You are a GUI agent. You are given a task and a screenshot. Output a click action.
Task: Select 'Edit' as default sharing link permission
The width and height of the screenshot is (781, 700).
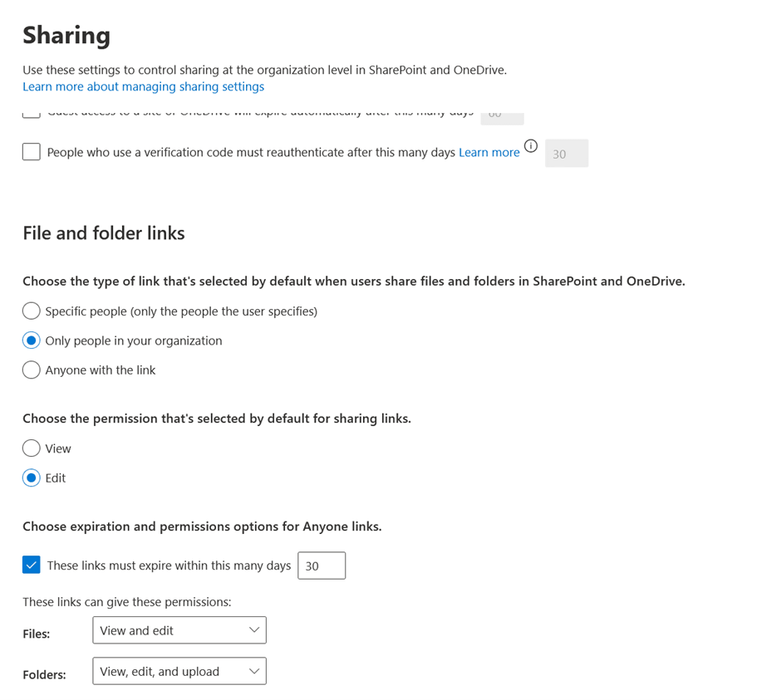[x=31, y=477]
